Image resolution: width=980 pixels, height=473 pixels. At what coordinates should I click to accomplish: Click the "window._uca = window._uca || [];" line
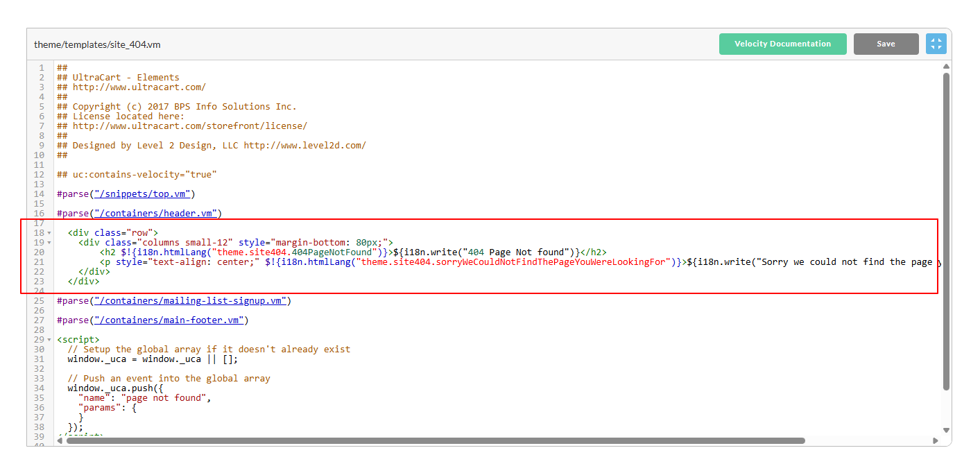(153, 359)
